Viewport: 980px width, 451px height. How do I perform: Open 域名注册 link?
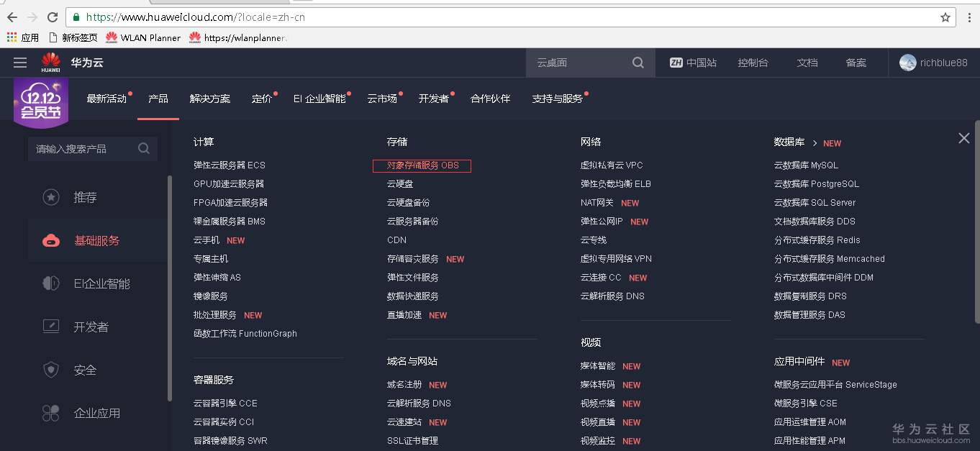click(x=404, y=384)
